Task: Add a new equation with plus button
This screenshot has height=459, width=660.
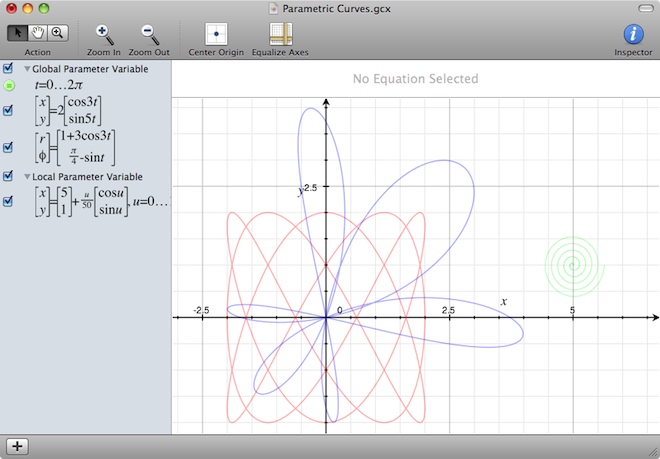Action: pos(19,446)
